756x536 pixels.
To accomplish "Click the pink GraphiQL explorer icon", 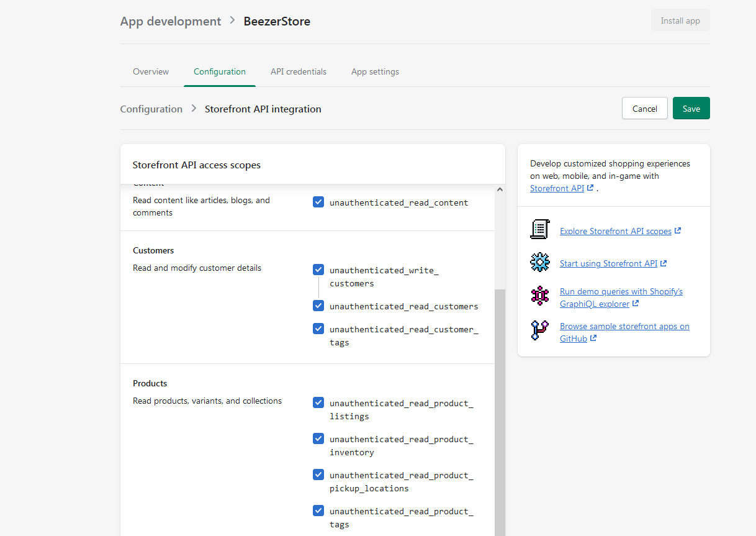I will tap(539, 296).
